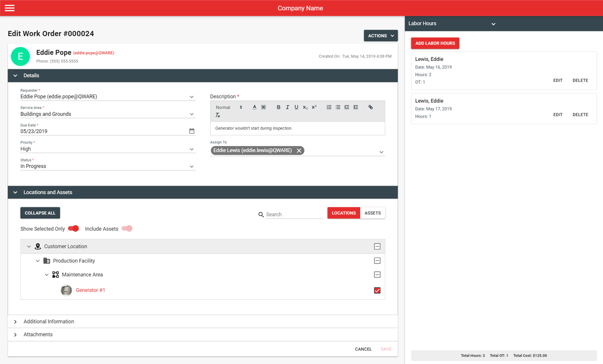This screenshot has width=603, height=364.
Task: Switch to the Assets tab
Action: click(x=372, y=213)
